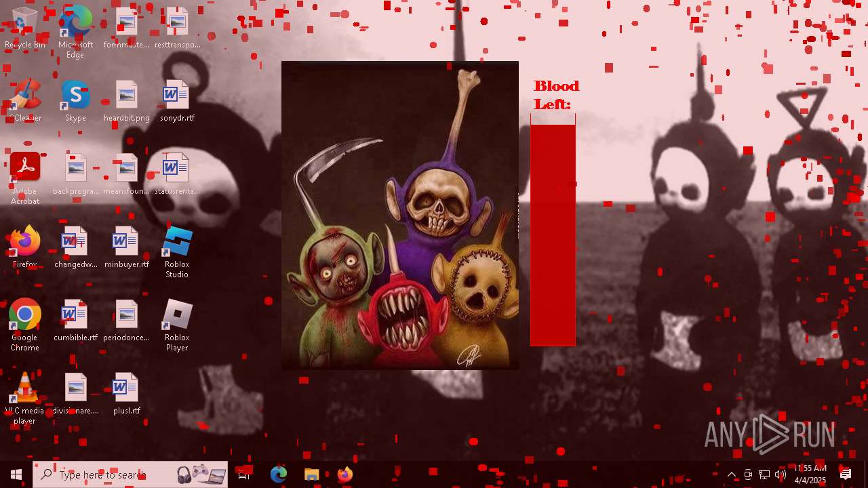Select the formmaste... image file icon
The height and width of the screenshot is (488, 868).
pos(126,28)
